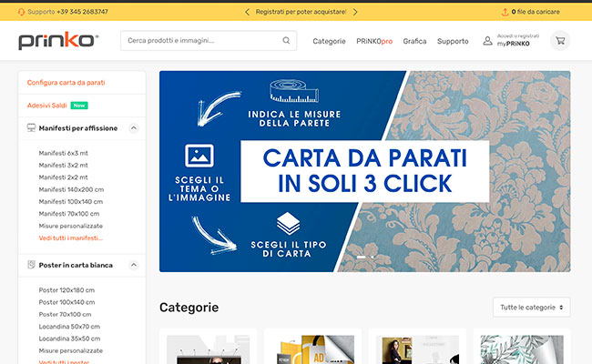The width and height of the screenshot is (592, 364).
Task: Open the Grafica menu item
Action: pos(414,41)
